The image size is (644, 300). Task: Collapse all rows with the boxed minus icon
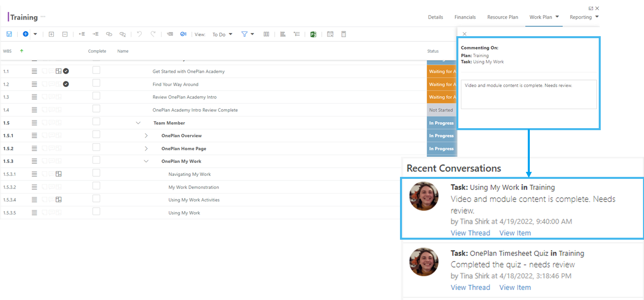[x=65, y=34]
